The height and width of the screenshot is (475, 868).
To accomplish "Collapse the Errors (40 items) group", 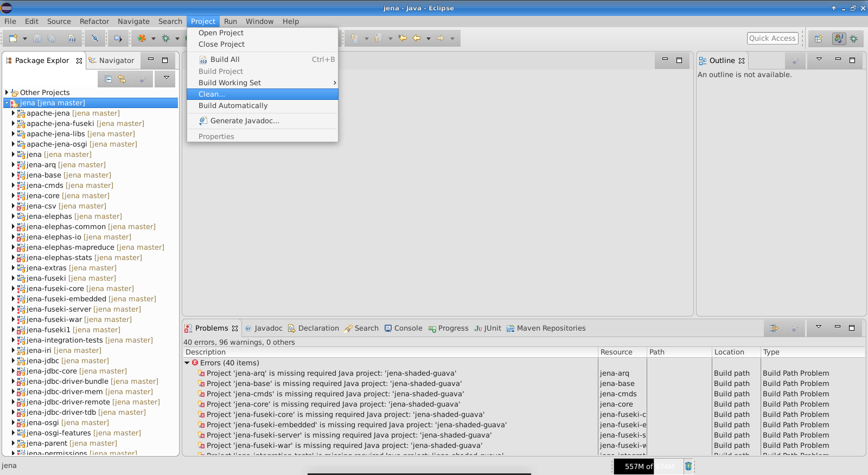I will click(x=187, y=363).
